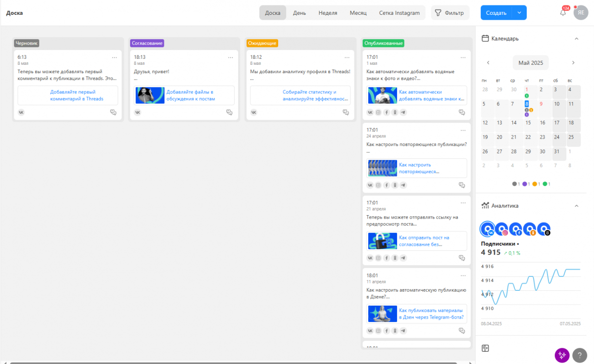Open the notifications bell icon
The height and width of the screenshot is (364, 594).
[x=563, y=13]
